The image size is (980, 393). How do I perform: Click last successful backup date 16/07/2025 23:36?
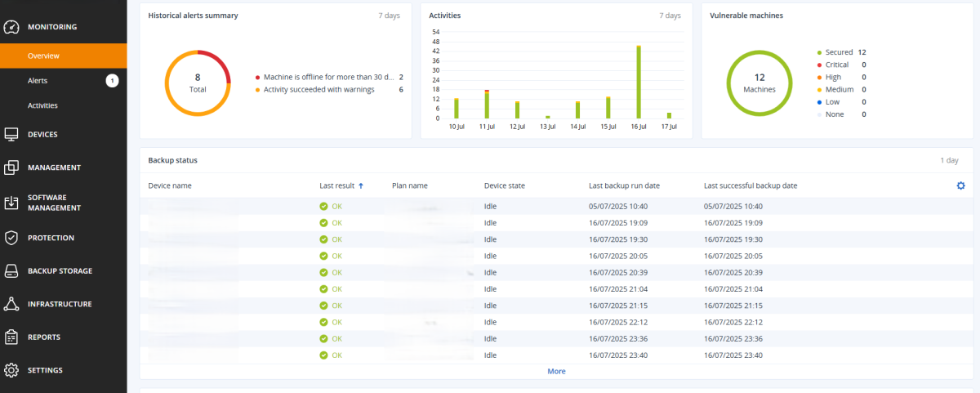click(733, 339)
